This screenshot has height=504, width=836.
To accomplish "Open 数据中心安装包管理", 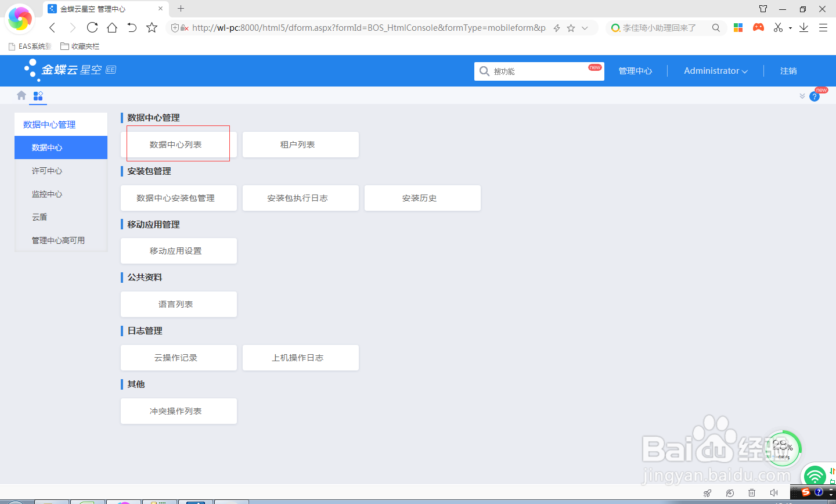I will (179, 198).
